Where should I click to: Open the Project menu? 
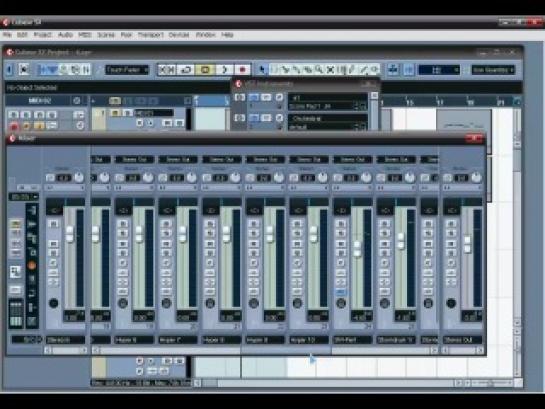[42, 35]
